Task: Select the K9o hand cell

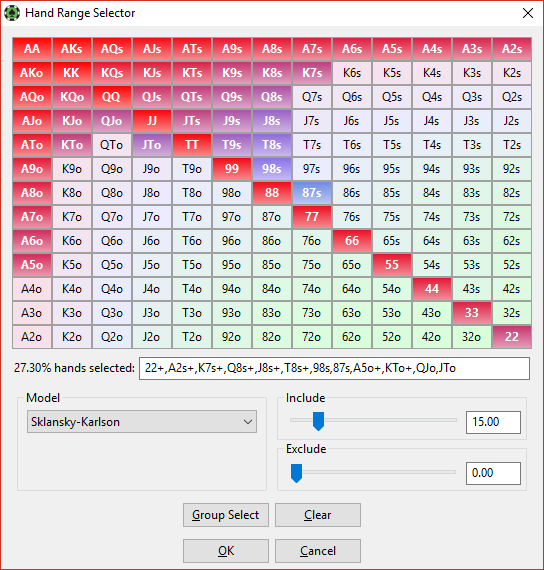Action: [72, 169]
